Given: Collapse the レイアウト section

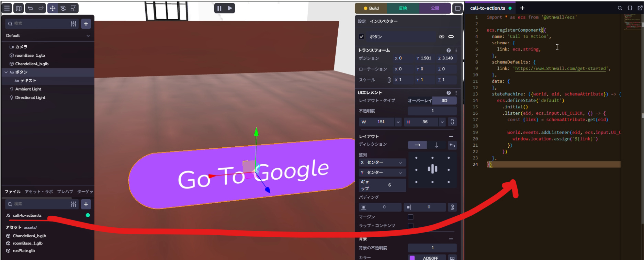Looking at the screenshot, I should point(451,137).
